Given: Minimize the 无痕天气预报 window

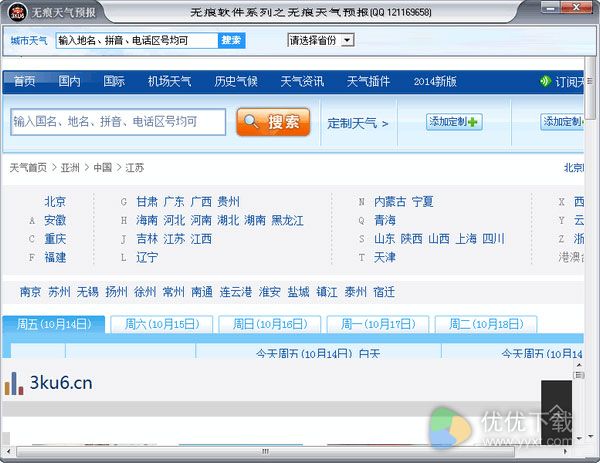Looking at the screenshot, I should (x=551, y=7).
